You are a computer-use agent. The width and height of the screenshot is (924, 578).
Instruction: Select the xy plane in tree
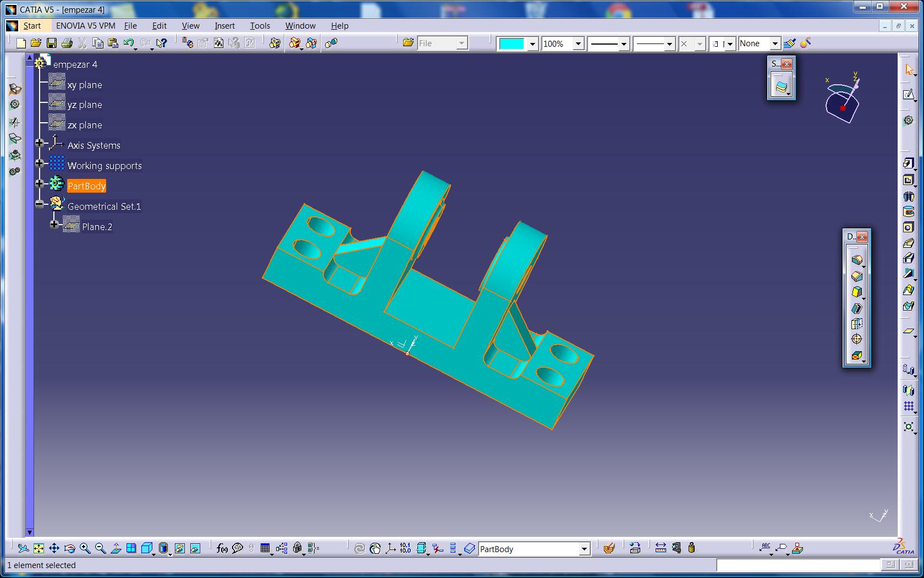[85, 85]
